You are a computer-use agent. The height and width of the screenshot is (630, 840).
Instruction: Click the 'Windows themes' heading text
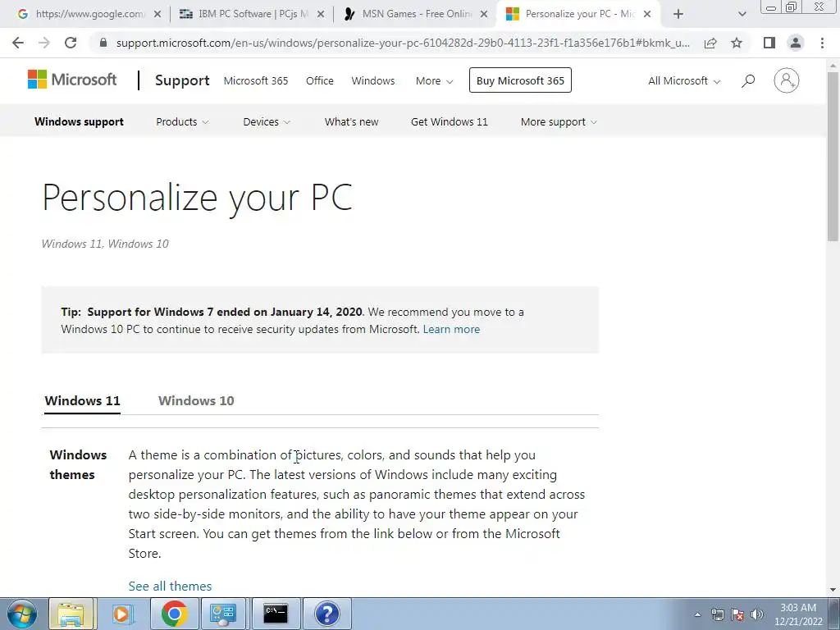click(78, 464)
